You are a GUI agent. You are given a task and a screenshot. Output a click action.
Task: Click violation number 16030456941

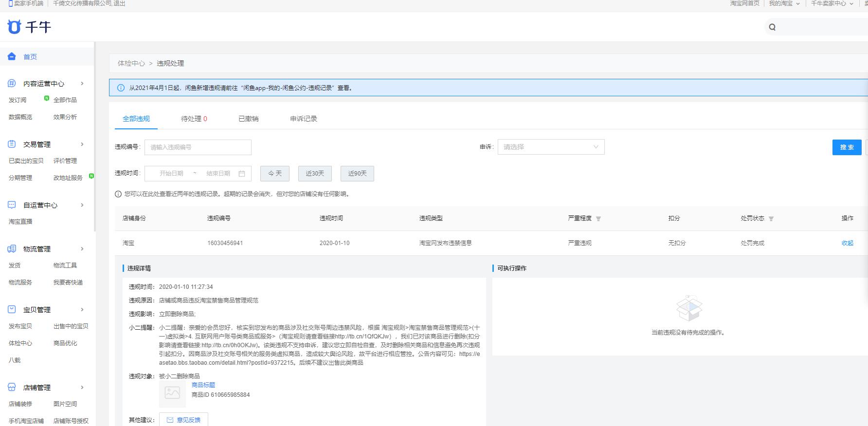(x=225, y=243)
